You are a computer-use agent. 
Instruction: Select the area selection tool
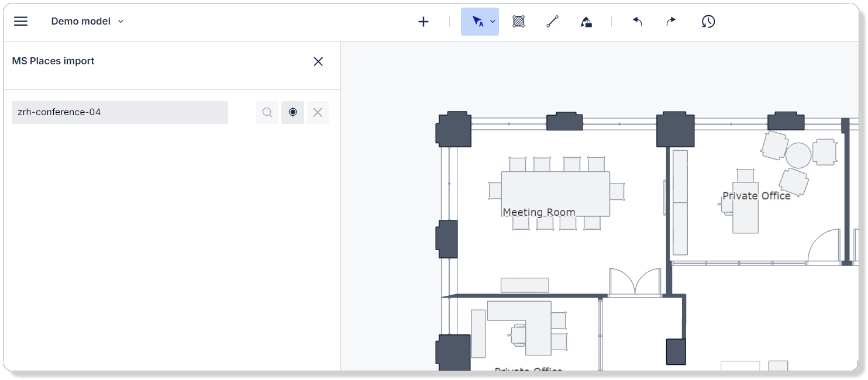coord(518,22)
